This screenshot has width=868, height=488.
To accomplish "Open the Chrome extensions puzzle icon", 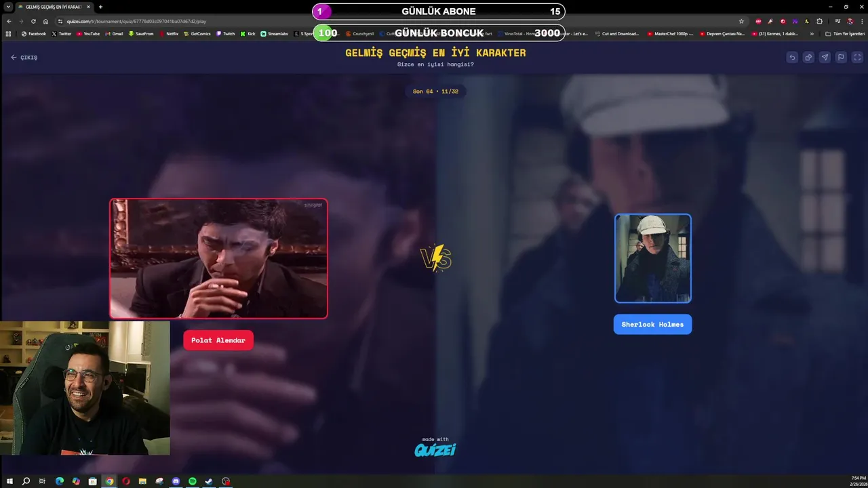I will (x=820, y=21).
